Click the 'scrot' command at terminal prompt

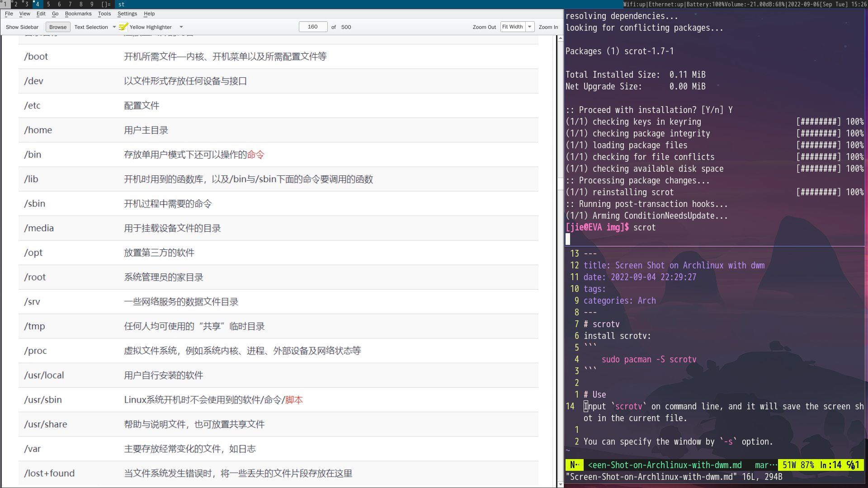tap(644, 228)
